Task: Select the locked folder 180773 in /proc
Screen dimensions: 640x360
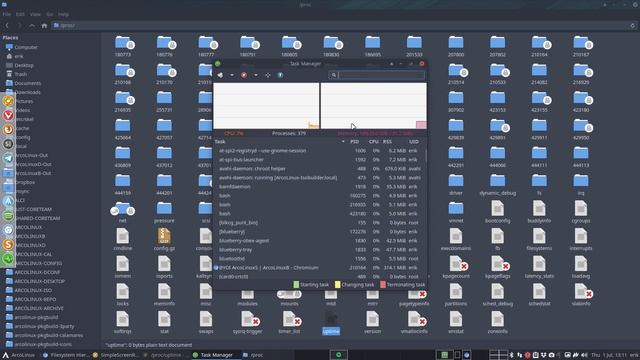Action: [123, 46]
